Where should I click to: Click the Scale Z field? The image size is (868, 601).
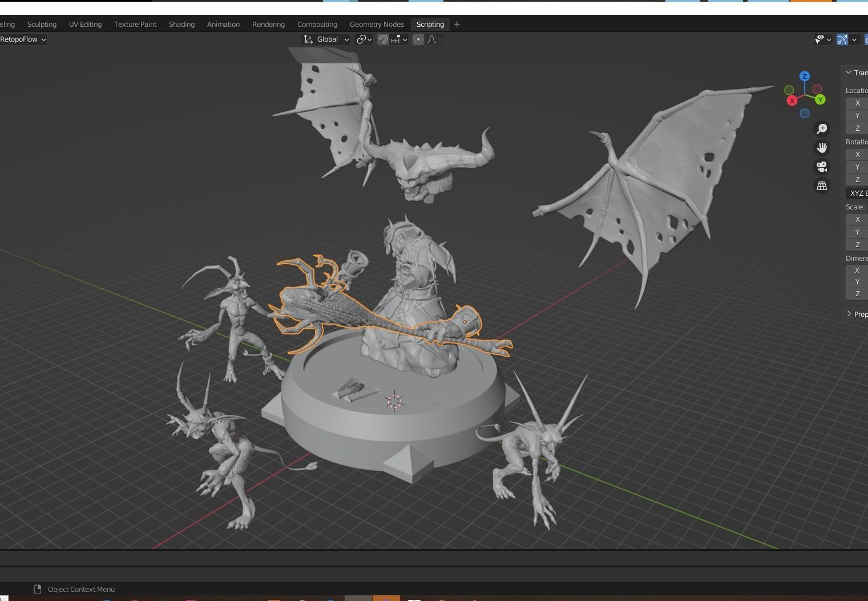click(x=857, y=245)
